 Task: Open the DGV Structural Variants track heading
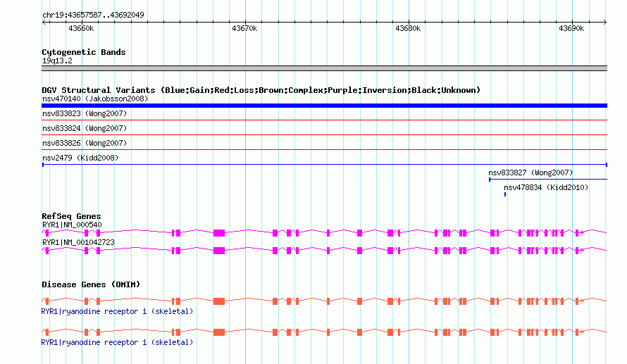(261, 90)
